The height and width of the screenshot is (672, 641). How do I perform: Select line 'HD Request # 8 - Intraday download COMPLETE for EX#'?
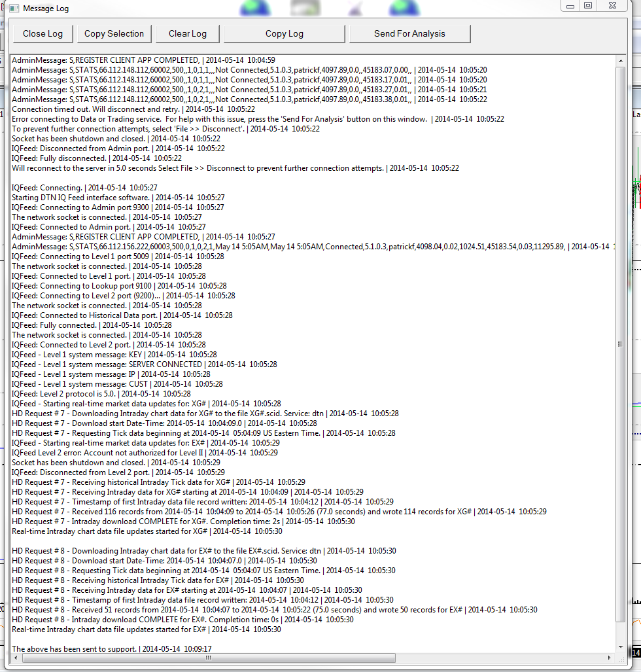[x=183, y=620]
